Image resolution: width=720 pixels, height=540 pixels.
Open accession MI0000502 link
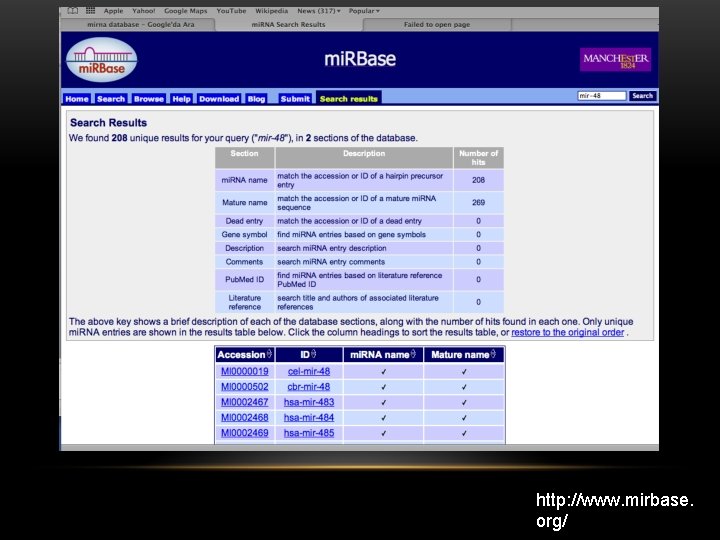coord(245,387)
